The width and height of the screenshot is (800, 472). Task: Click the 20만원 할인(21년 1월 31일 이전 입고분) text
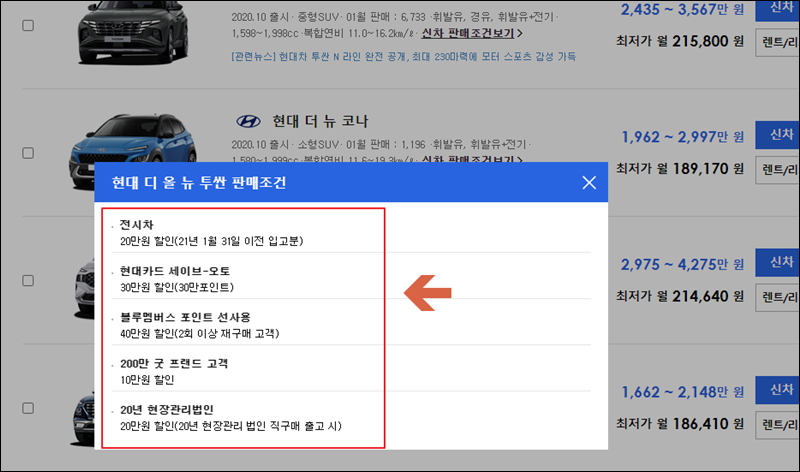(212, 241)
